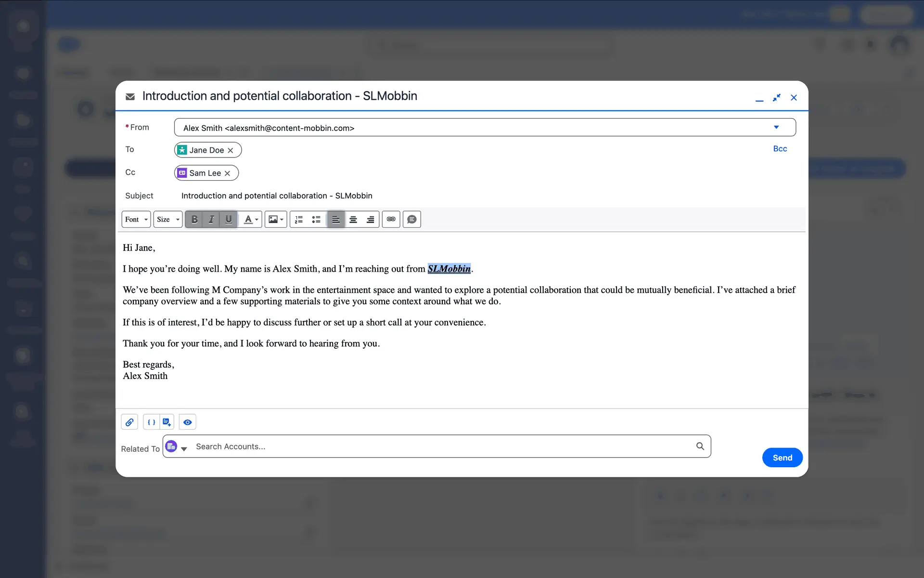The height and width of the screenshot is (578, 924).
Task: Insert a bulleted list
Action: click(316, 219)
